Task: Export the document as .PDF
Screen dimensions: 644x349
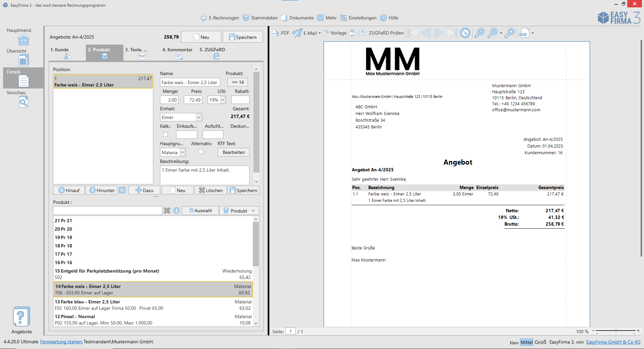Action: 281,33
